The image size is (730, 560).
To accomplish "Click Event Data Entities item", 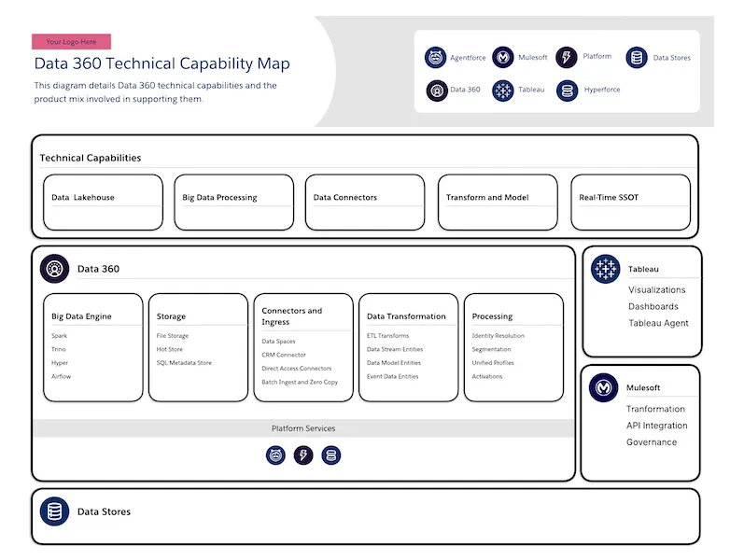I will click(392, 376).
